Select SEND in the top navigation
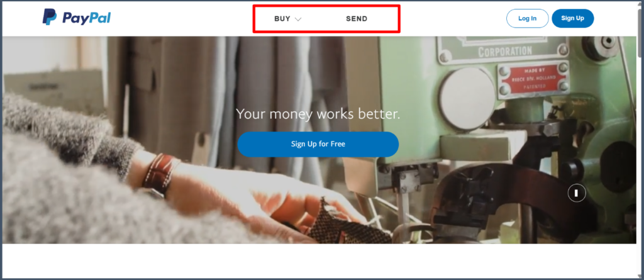The height and width of the screenshot is (280, 644). (357, 19)
